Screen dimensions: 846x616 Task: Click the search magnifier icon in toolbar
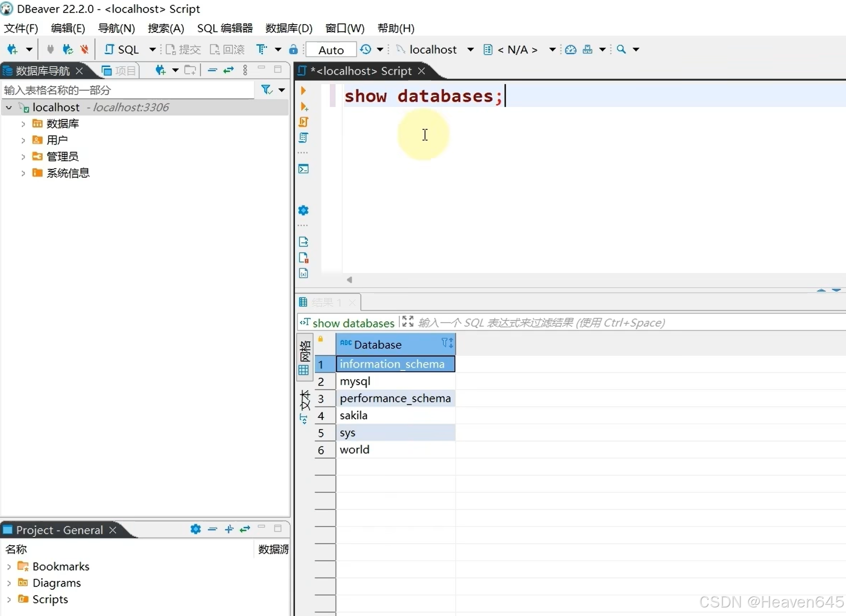tap(621, 49)
